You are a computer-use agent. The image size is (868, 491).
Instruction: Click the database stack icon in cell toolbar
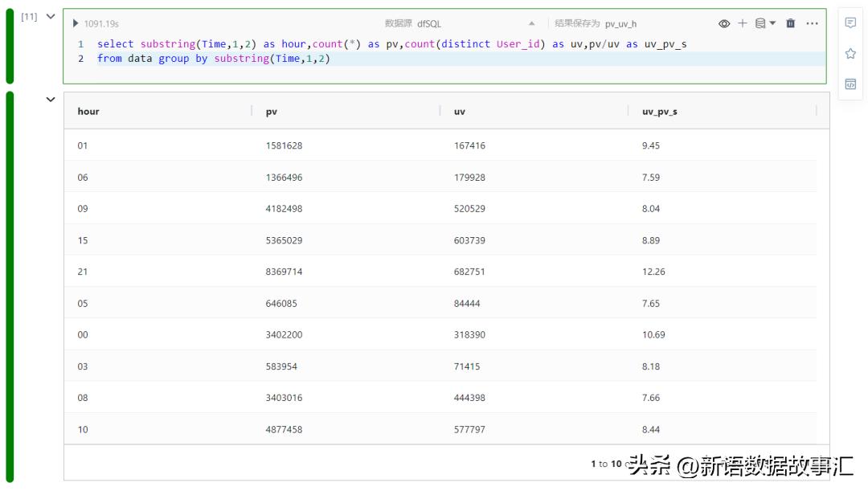coord(759,24)
